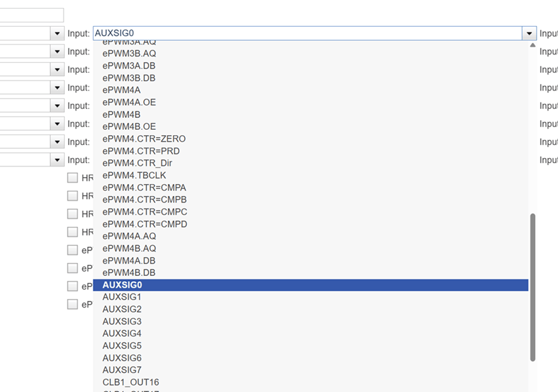The image size is (558, 392).
Task: Open eighth left-column dropdown arrow
Action: click(x=57, y=160)
